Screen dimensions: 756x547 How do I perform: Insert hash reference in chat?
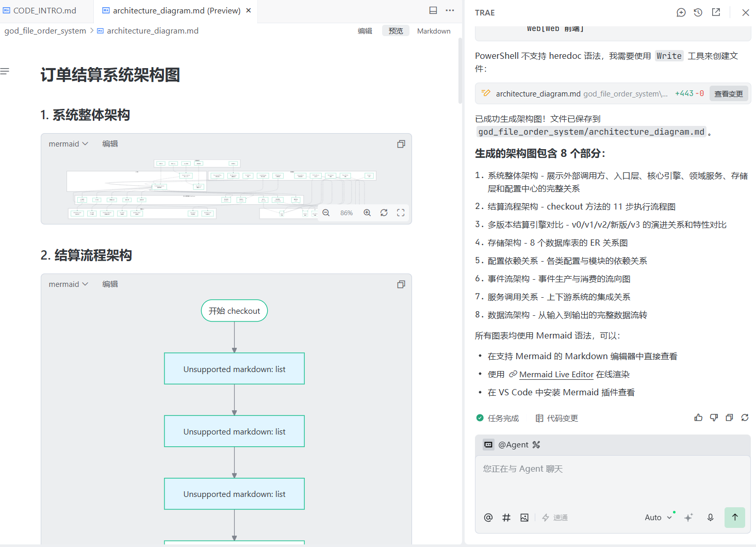[506, 518]
